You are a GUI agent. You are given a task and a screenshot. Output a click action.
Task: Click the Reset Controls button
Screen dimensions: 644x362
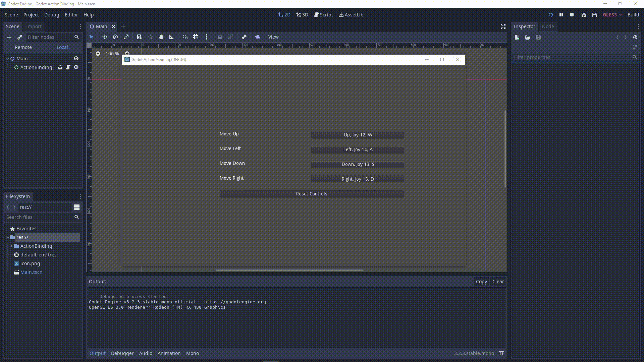point(312,194)
